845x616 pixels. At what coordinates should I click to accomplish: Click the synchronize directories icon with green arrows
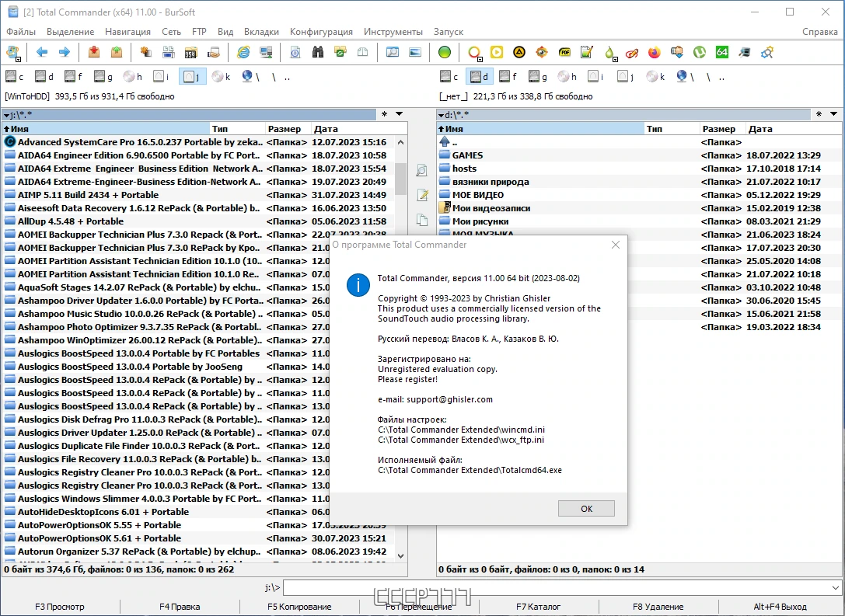tap(340, 52)
